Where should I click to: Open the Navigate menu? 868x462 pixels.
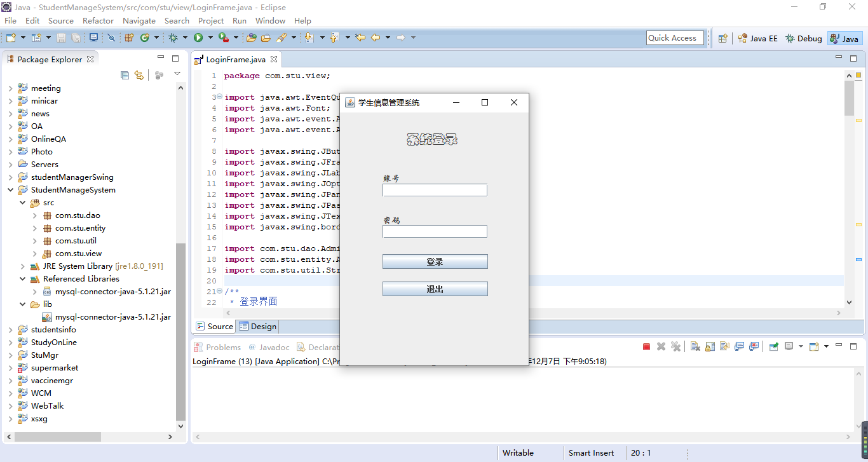click(x=139, y=20)
